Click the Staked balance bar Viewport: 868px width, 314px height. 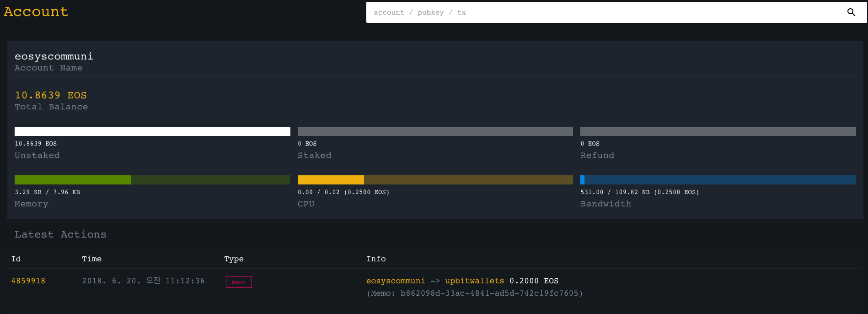pos(435,131)
